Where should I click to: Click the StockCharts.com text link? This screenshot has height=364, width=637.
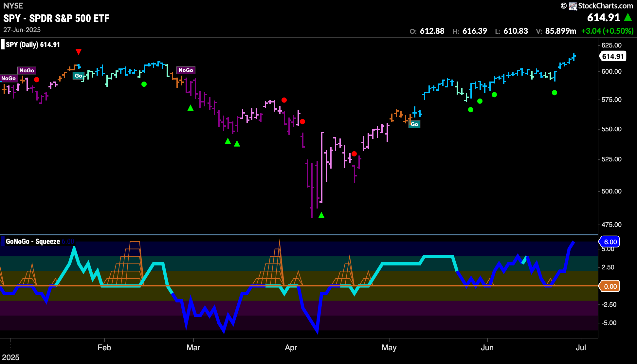point(606,6)
